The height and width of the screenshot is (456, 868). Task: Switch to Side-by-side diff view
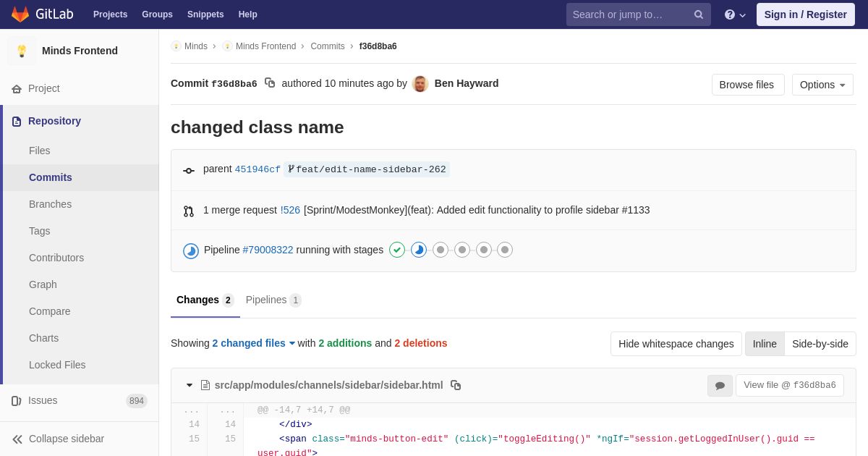820,344
